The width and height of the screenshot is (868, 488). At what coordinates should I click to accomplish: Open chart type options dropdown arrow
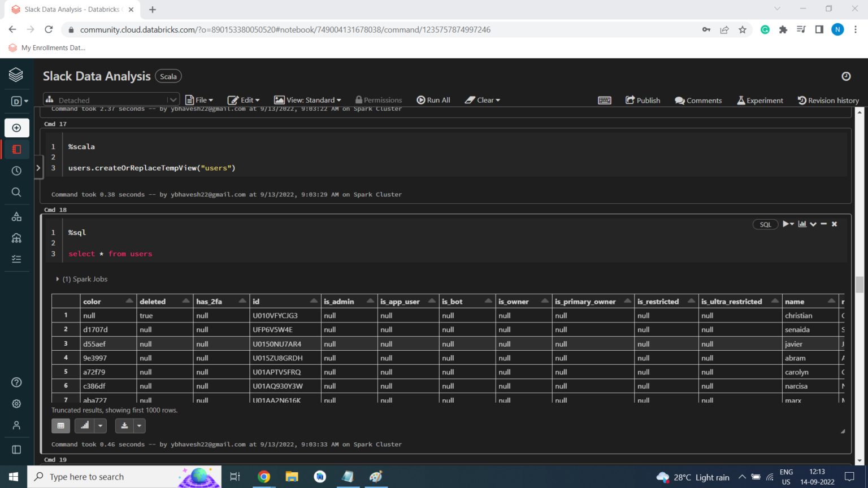(100, 425)
